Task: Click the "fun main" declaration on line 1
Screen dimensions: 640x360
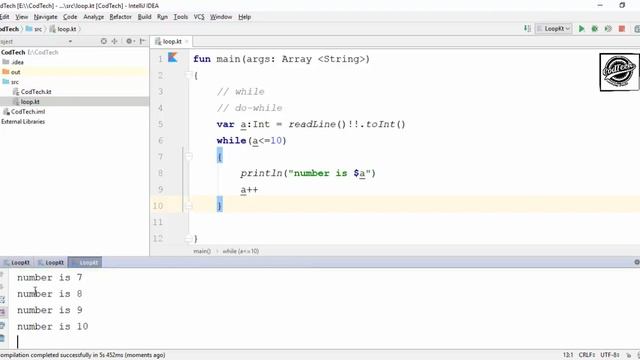Action: tap(281, 59)
